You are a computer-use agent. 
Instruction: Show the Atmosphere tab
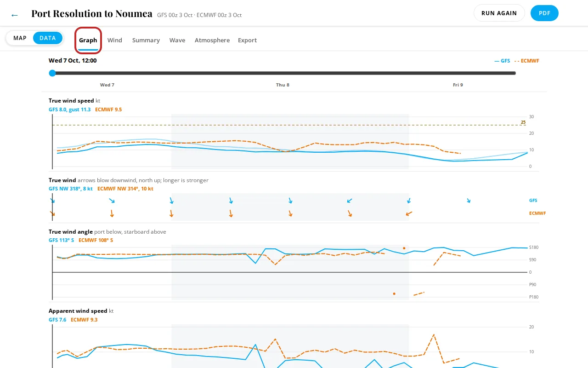point(212,40)
